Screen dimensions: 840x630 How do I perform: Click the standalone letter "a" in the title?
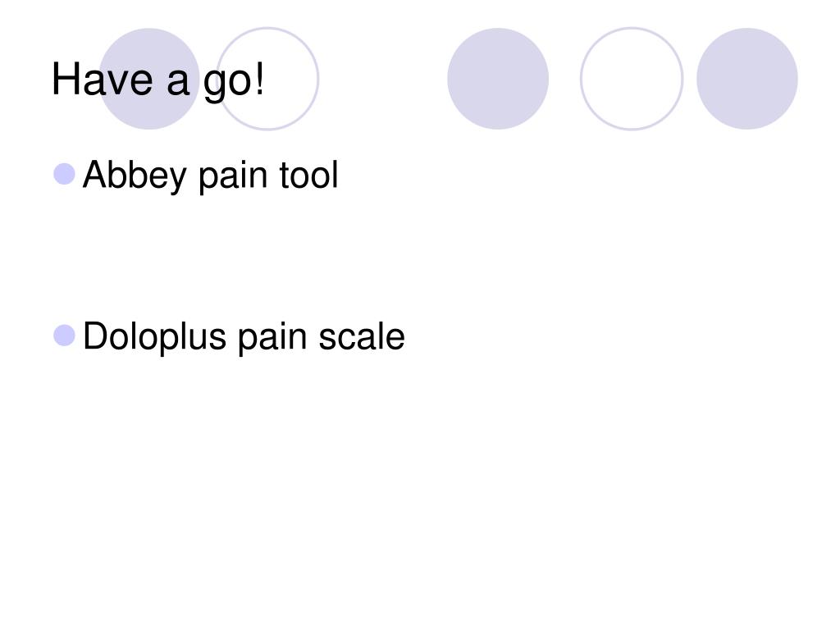(x=178, y=83)
